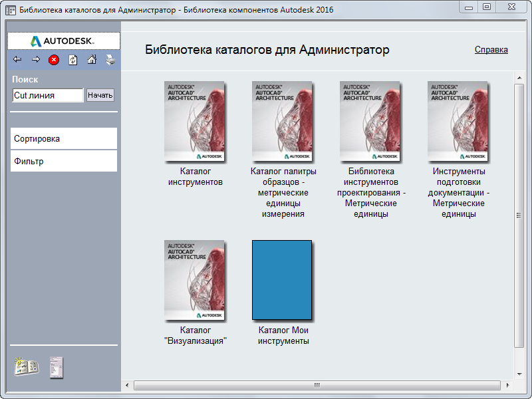The image size is (532, 399).
Task: Start the search with the Начать button
Action: 100,95
